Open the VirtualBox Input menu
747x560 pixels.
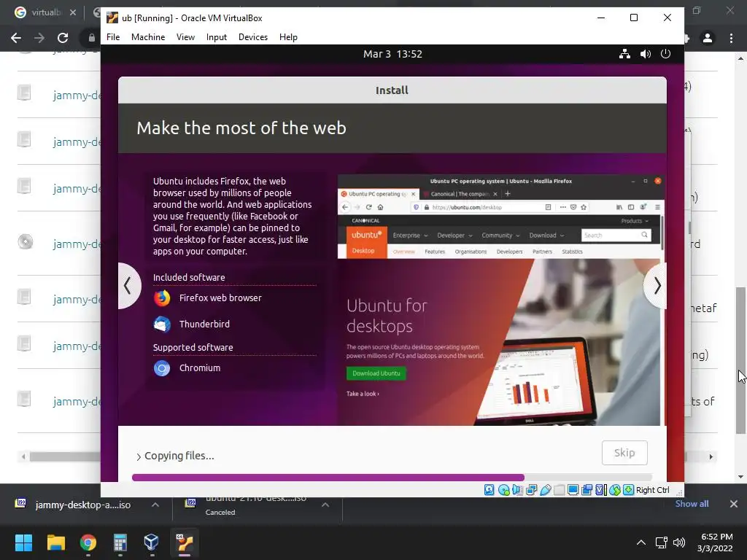tap(216, 37)
